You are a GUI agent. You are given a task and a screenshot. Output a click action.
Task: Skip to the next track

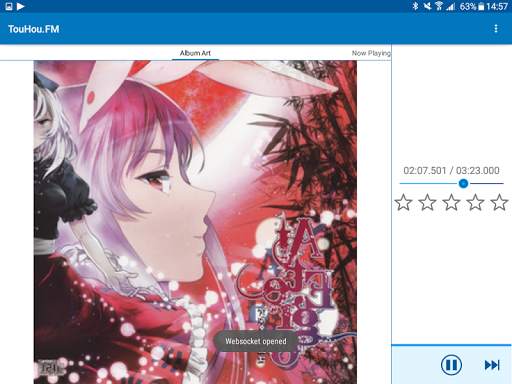tap(492, 365)
